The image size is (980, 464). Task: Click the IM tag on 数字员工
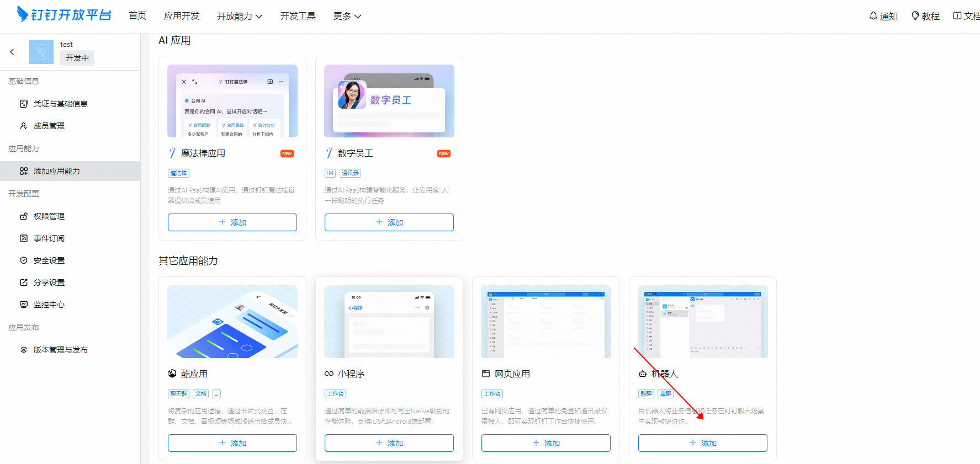pos(330,173)
